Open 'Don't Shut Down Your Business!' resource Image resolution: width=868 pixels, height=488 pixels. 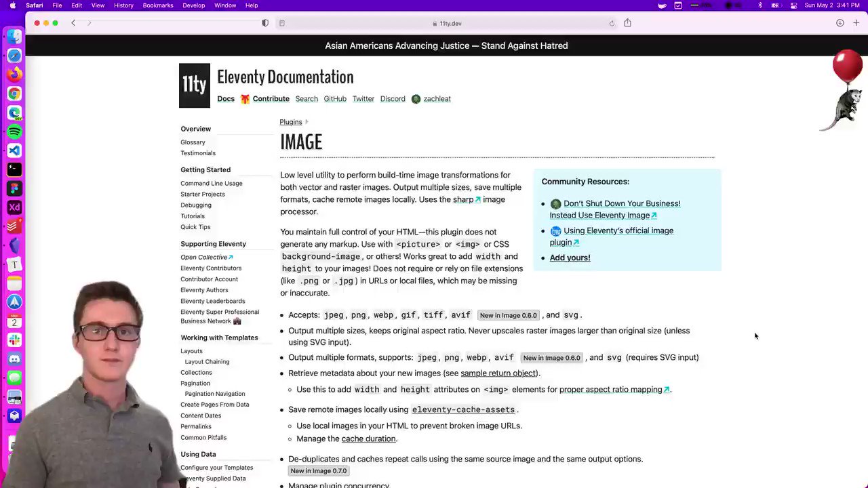614,209
